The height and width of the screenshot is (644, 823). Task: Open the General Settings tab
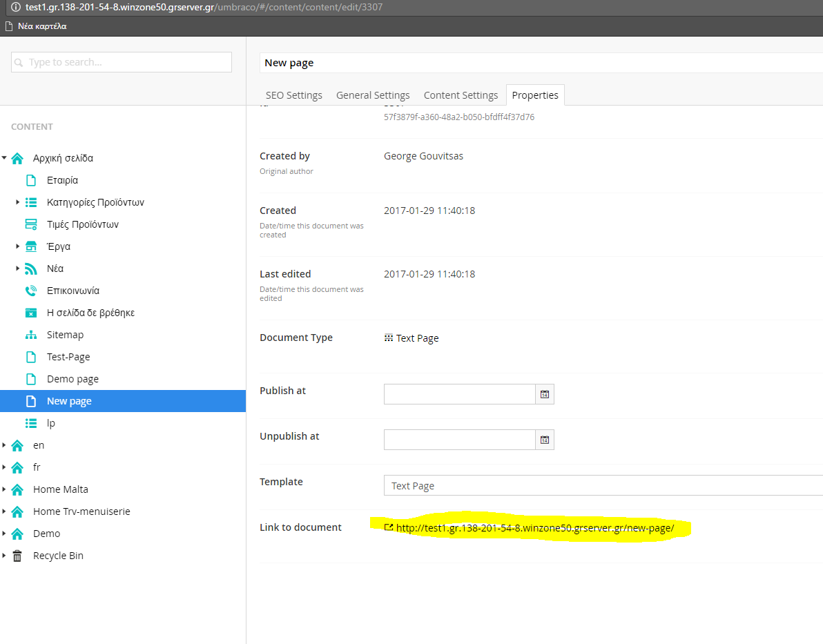pyautogui.click(x=373, y=95)
